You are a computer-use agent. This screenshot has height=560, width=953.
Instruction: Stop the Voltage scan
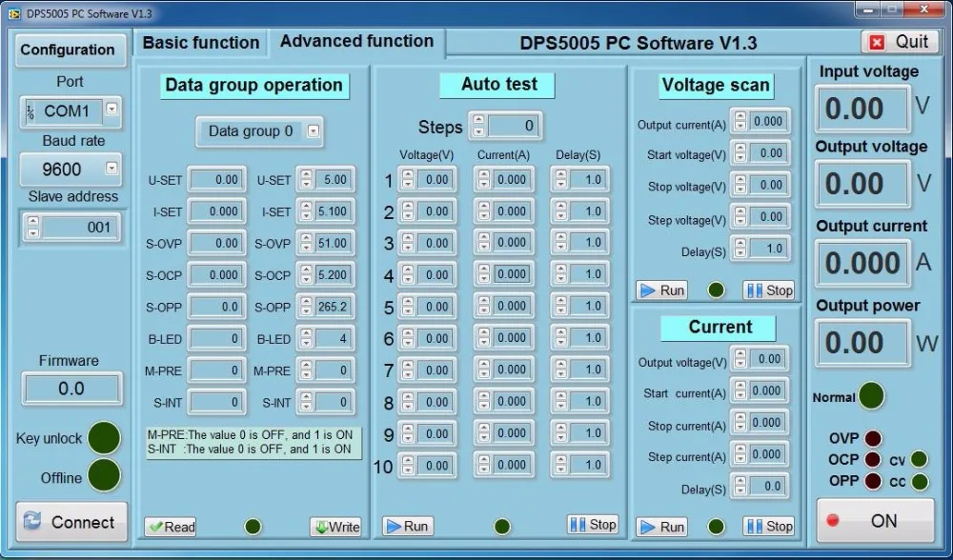[x=768, y=290]
